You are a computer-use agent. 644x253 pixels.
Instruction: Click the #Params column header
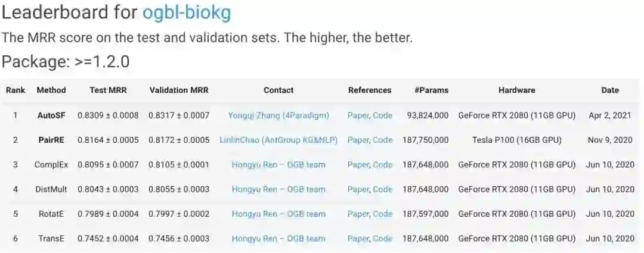click(x=431, y=90)
